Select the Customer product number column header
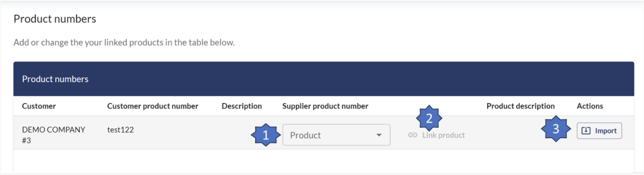 pyautogui.click(x=153, y=106)
